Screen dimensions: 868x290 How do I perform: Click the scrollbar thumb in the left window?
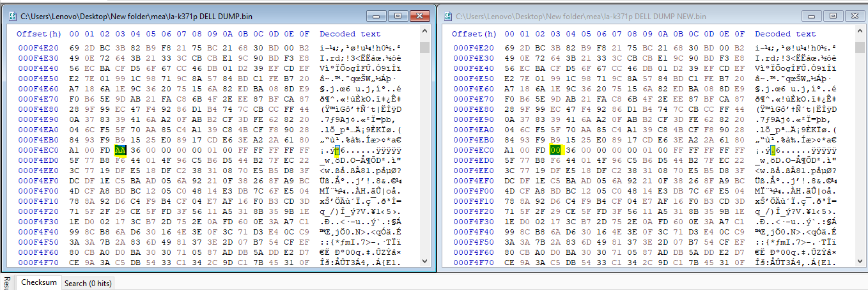(425, 47)
